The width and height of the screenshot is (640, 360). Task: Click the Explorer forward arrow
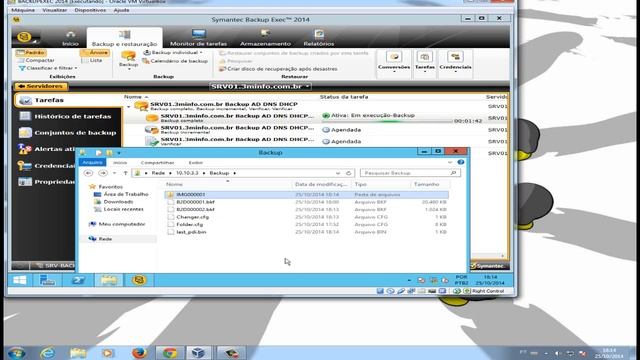tap(103, 173)
